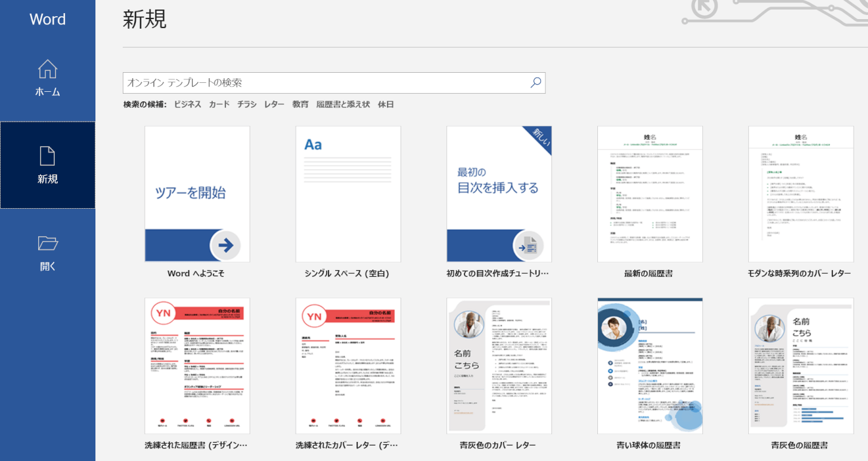
Task: Pick the 履歴書と添え状 suggested search
Action: point(343,104)
